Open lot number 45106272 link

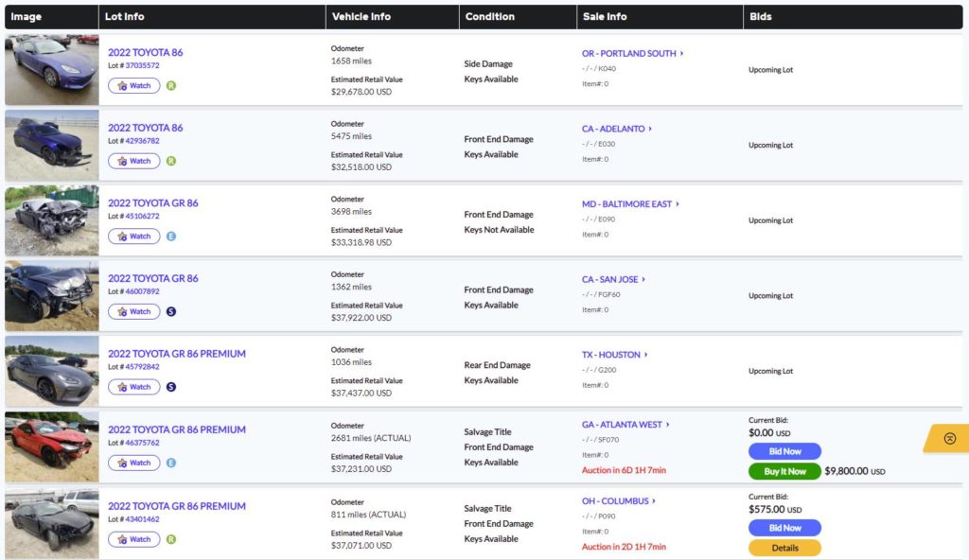pyautogui.click(x=142, y=217)
